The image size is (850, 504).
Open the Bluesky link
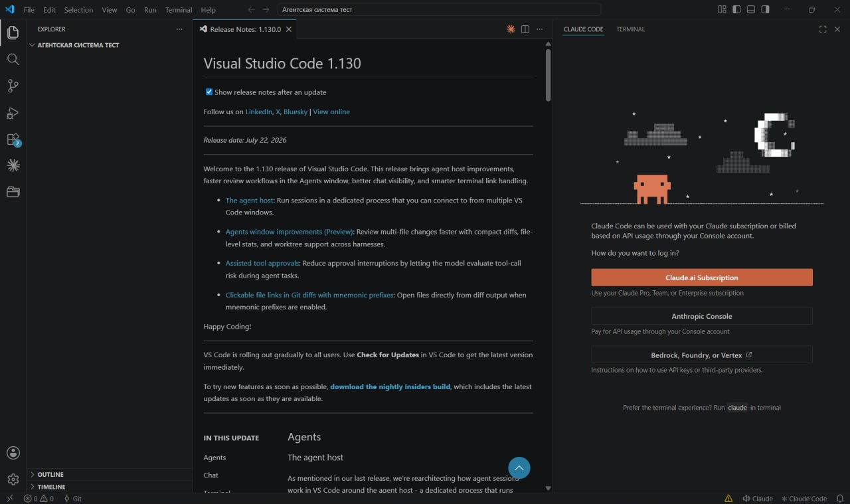296,112
